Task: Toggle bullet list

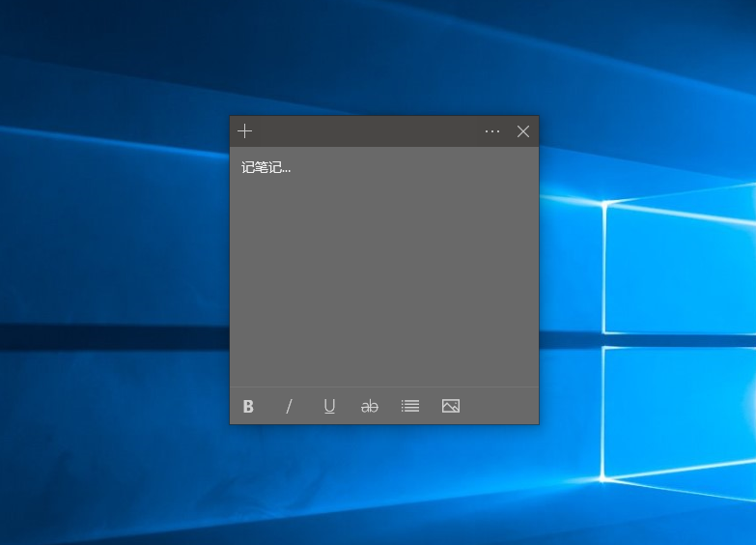Action: click(x=410, y=407)
